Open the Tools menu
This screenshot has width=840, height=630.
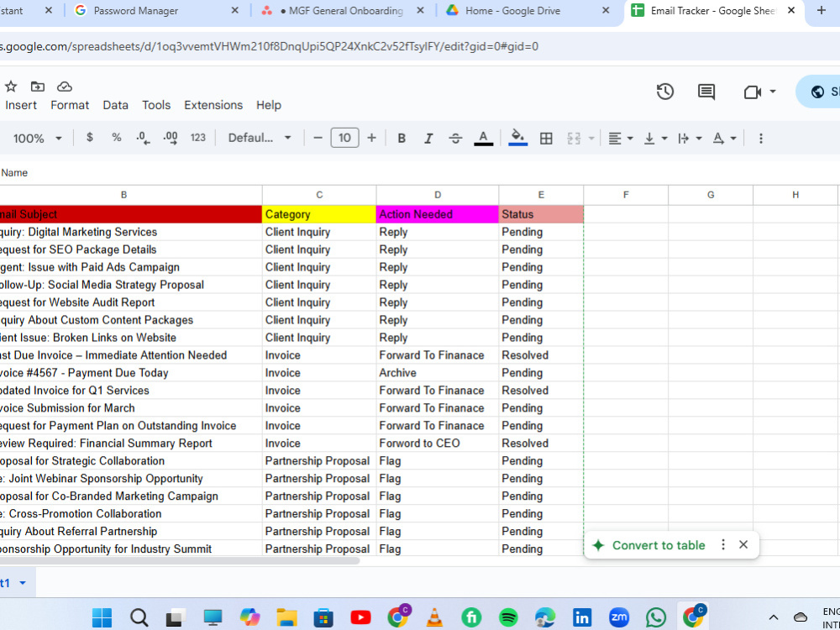[x=156, y=105]
